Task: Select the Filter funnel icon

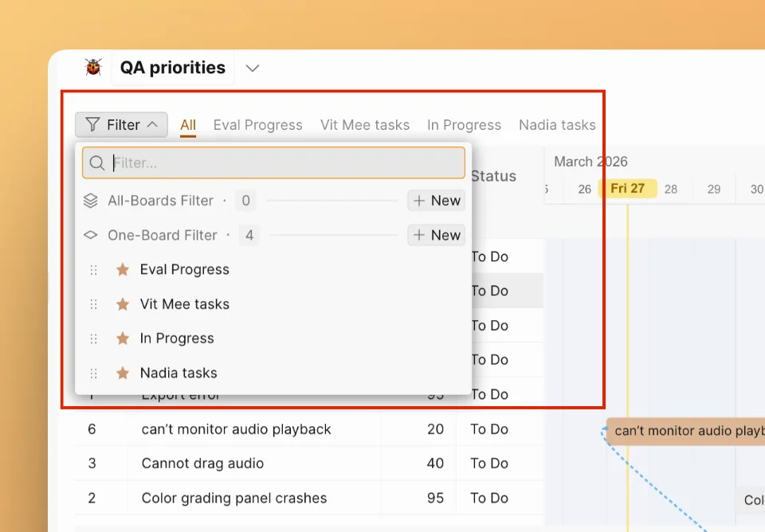Action: coord(94,124)
